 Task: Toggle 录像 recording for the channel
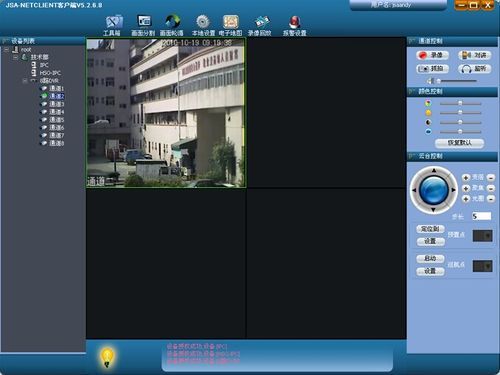point(433,55)
